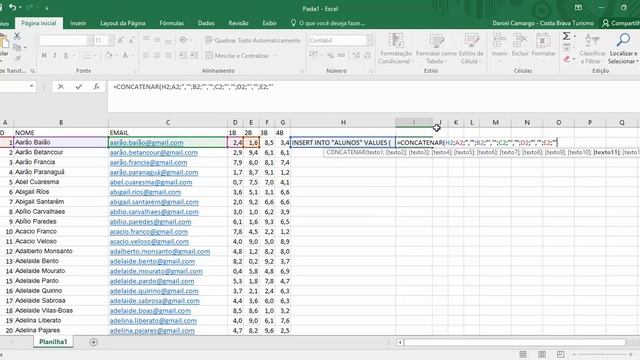Decrease decimal places icon

click(367, 55)
